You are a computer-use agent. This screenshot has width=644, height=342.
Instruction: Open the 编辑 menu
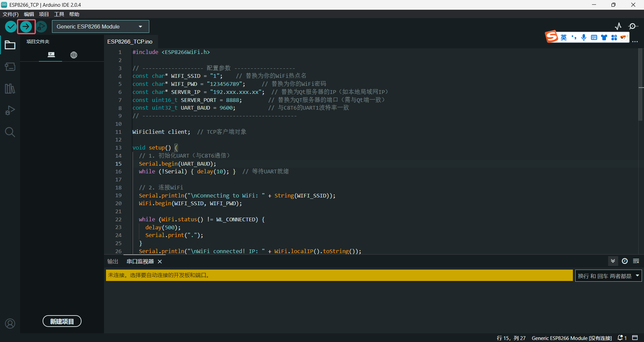[x=29, y=14]
